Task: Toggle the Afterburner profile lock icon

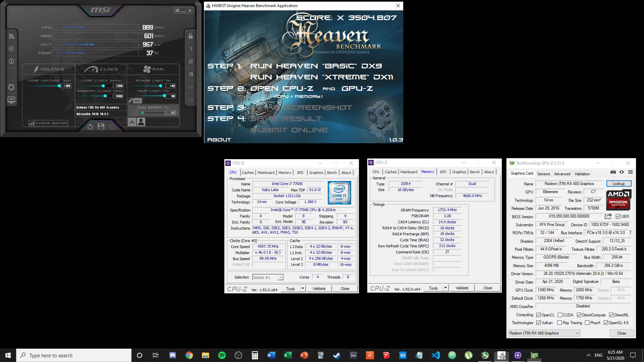Action: coord(191,36)
